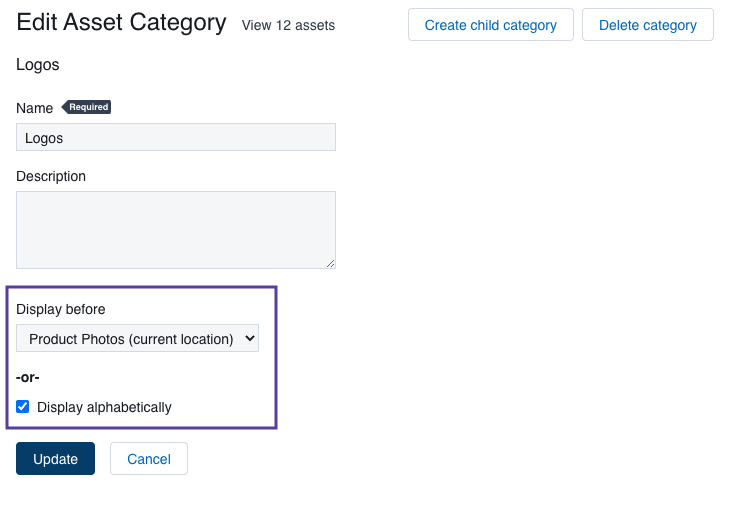Click the Display alphabetically label text
Viewport: 730px width, 531px height.
[104, 407]
